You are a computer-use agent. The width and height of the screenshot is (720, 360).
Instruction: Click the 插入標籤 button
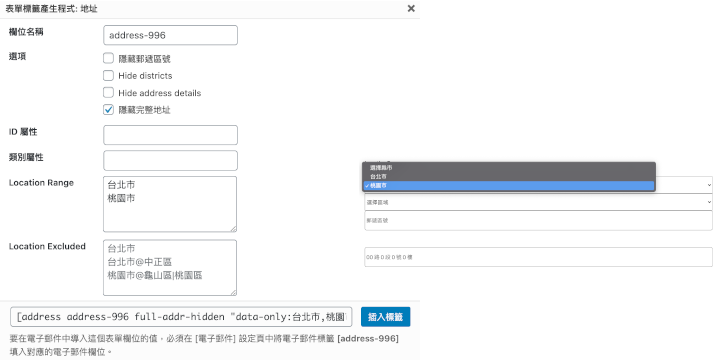[x=385, y=317]
